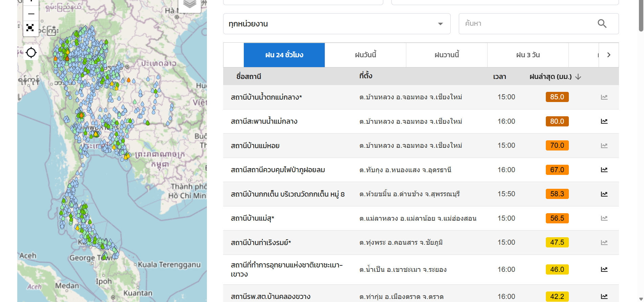Screen dimensions: 644x302
Task: Click the ค้นหา search input field
Action: (x=528, y=24)
